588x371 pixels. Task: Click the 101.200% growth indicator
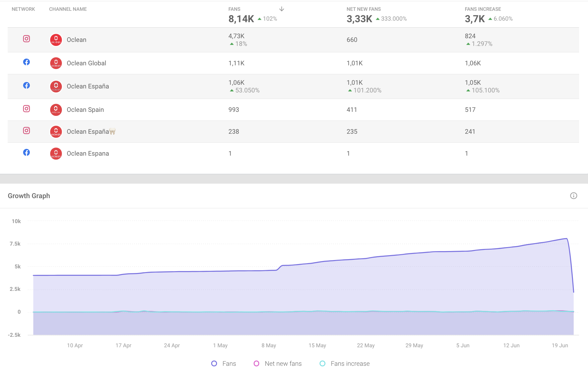pos(365,90)
